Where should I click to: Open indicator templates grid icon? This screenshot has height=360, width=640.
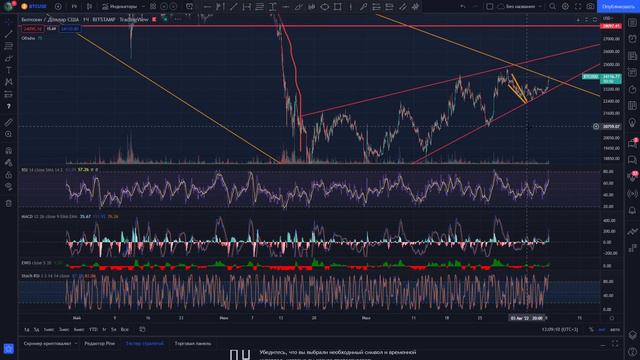click(153, 7)
